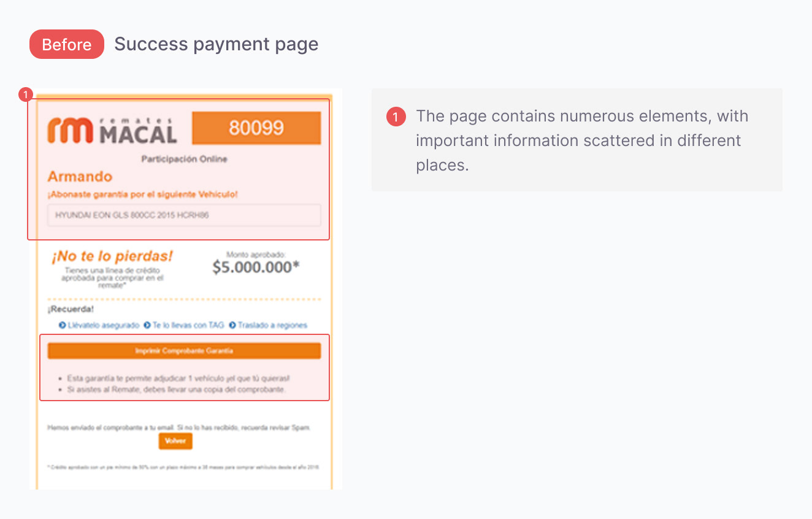Image resolution: width=812 pixels, height=519 pixels.
Task: Click the HYUNDAI EON GLS vehicle field
Action: [x=184, y=215]
